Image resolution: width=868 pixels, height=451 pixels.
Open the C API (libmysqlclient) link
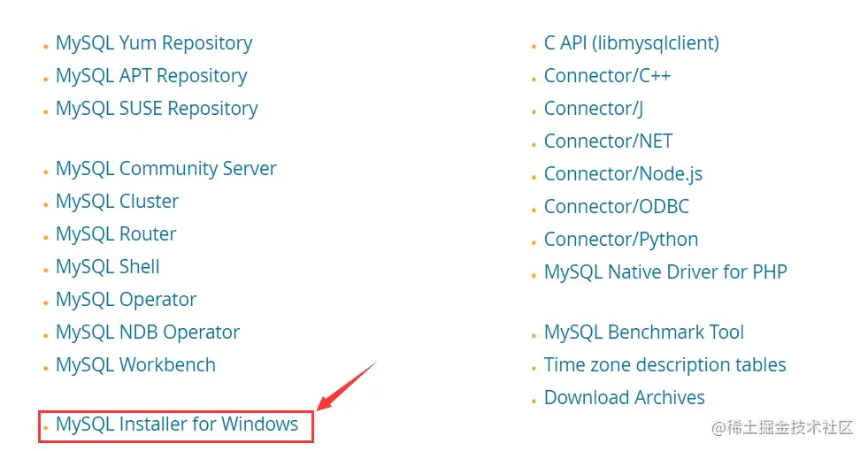pyautogui.click(x=632, y=43)
